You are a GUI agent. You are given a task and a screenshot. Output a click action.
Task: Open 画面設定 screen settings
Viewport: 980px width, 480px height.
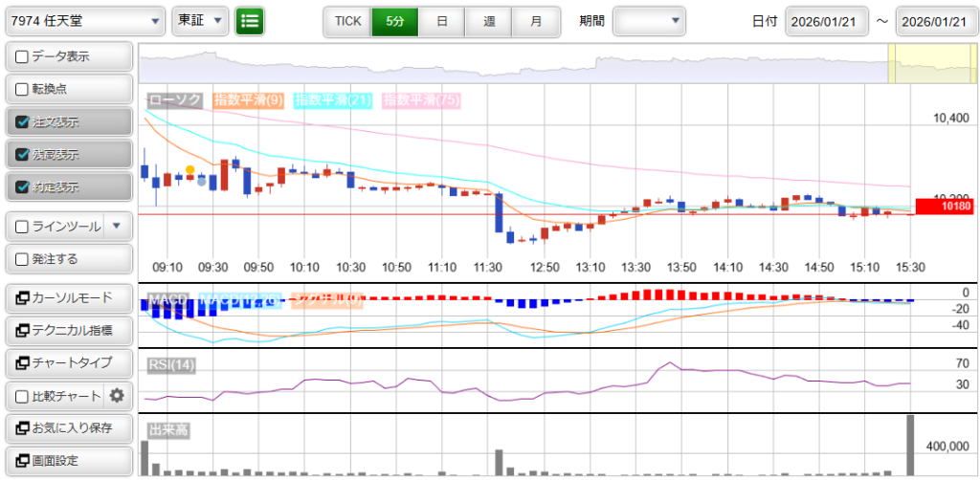67,461
